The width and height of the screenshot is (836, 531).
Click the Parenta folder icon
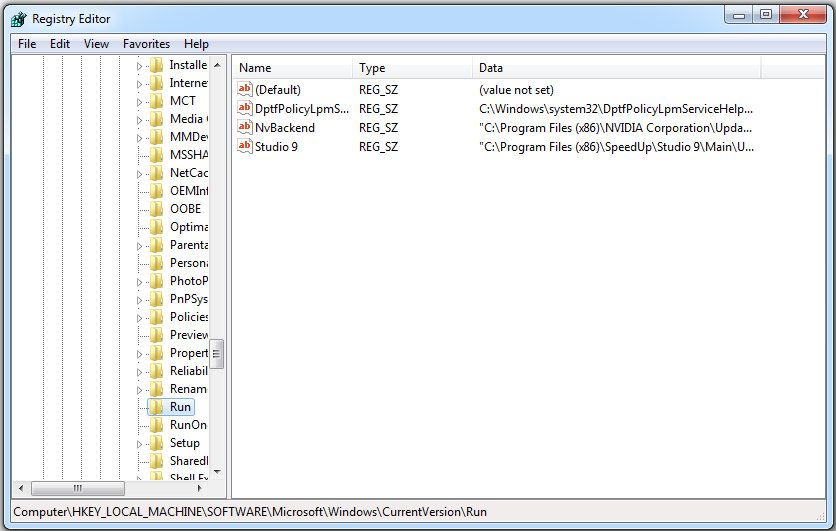pyautogui.click(x=157, y=245)
